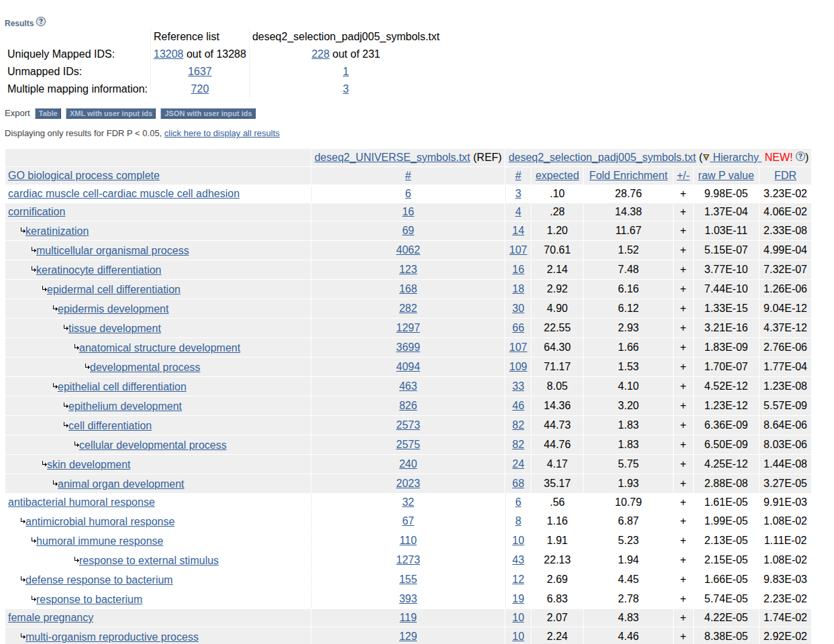Open deseq2_UNIVERSE_symbols.txt reference list header

point(392,157)
